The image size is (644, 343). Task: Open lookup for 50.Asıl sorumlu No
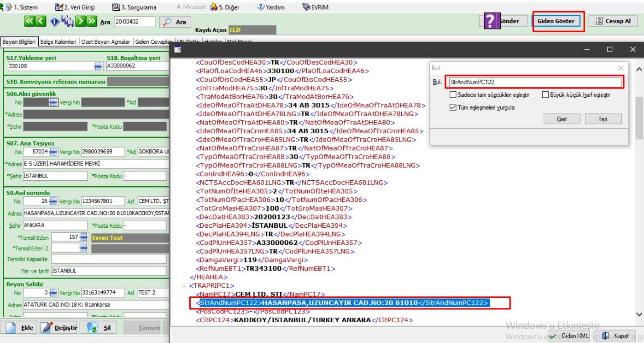(x=53, y=201)
